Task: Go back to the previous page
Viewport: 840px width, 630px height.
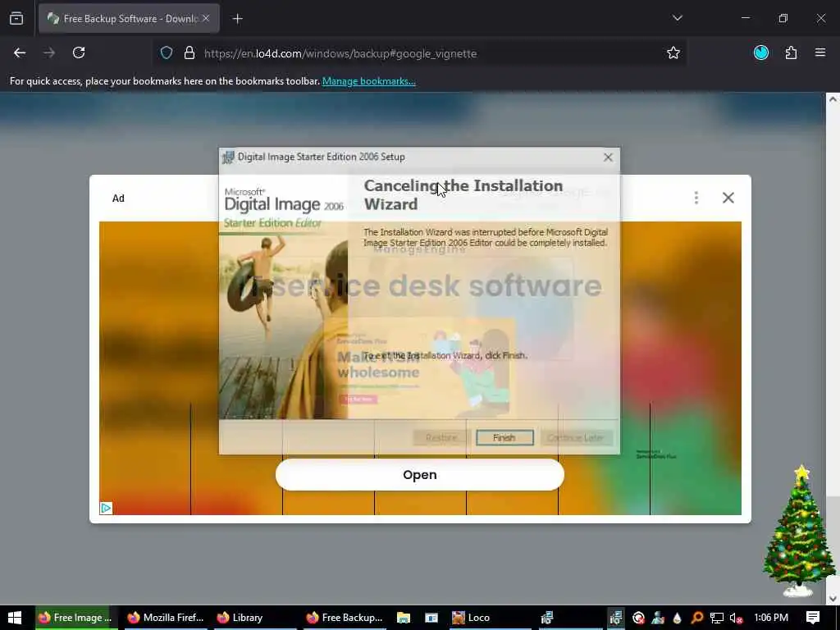Action: [x=20, y=52]
